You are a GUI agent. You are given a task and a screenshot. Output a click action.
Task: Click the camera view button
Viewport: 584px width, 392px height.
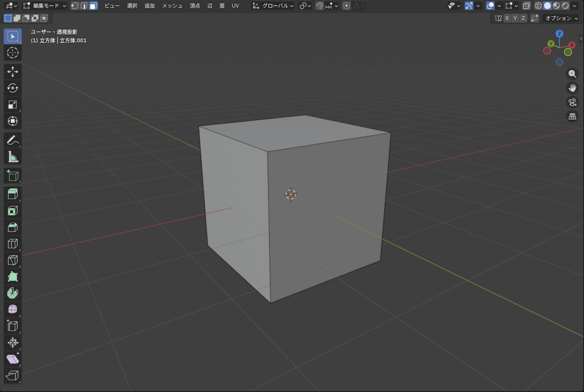tap(573, 102)
